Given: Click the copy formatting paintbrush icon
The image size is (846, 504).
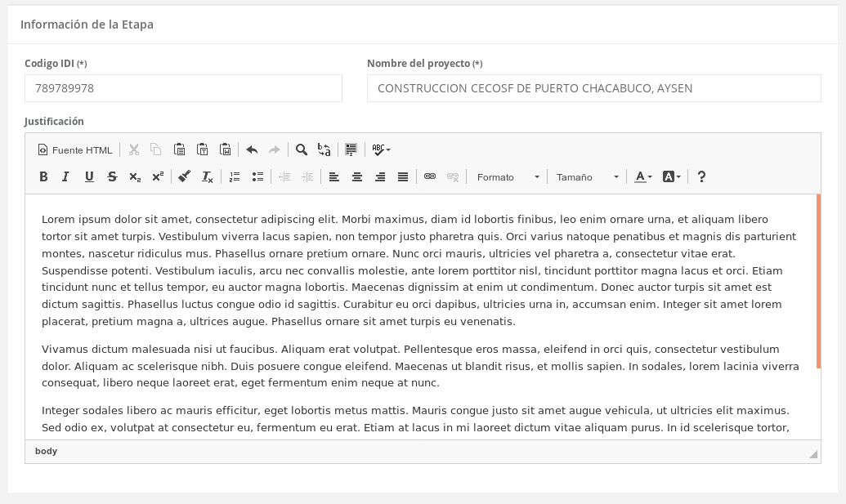Looking at the screenshot, I should click(x=185, y=176).
